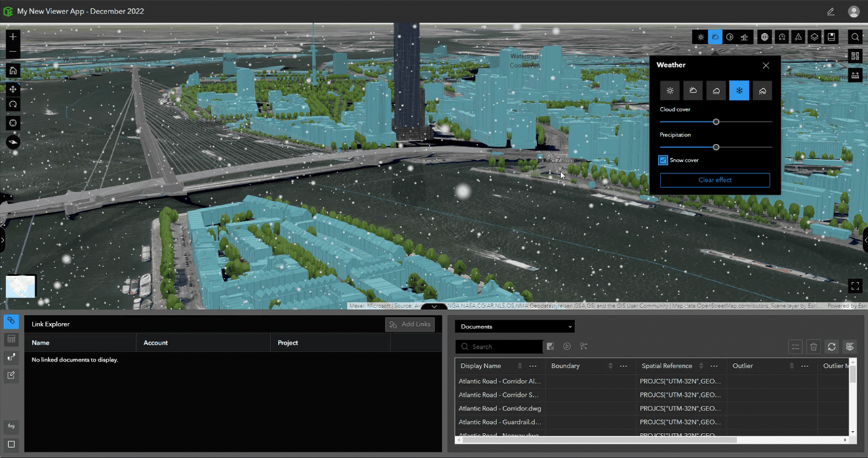Open the Save scene tool
This screenshot has height=458, width=868.
[x=831, y=37]
